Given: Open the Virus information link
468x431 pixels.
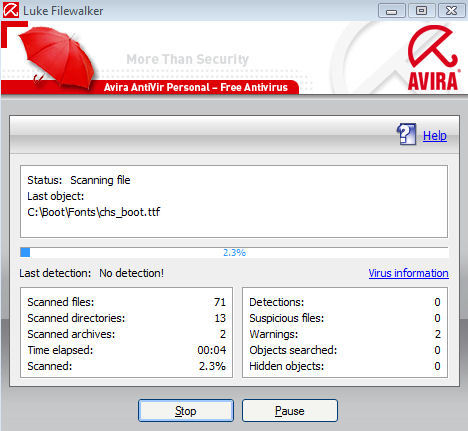Looking at the screenshot, I should coord(408,273).
